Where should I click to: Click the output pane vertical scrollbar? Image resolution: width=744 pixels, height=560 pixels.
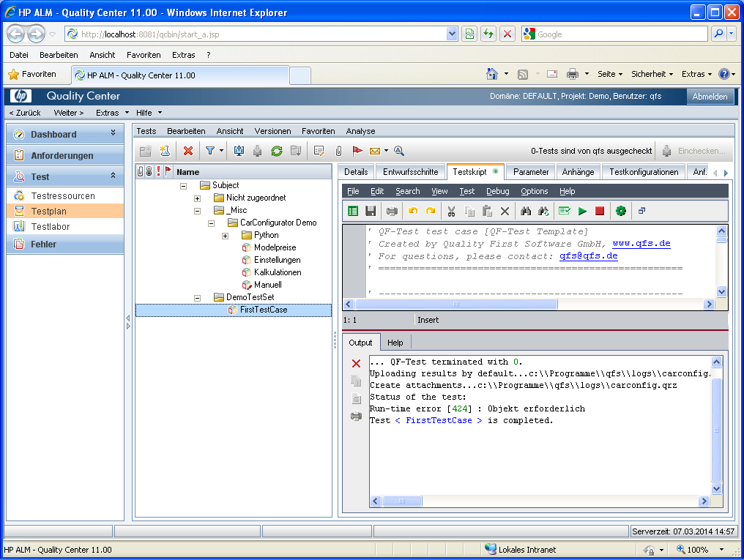tap(716, 425)
